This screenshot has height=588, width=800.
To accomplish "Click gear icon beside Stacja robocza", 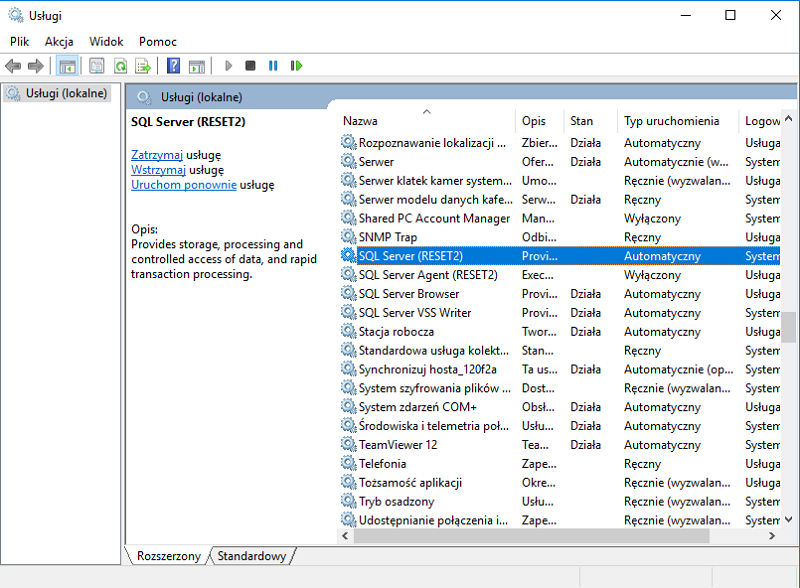I will point(348,330).
